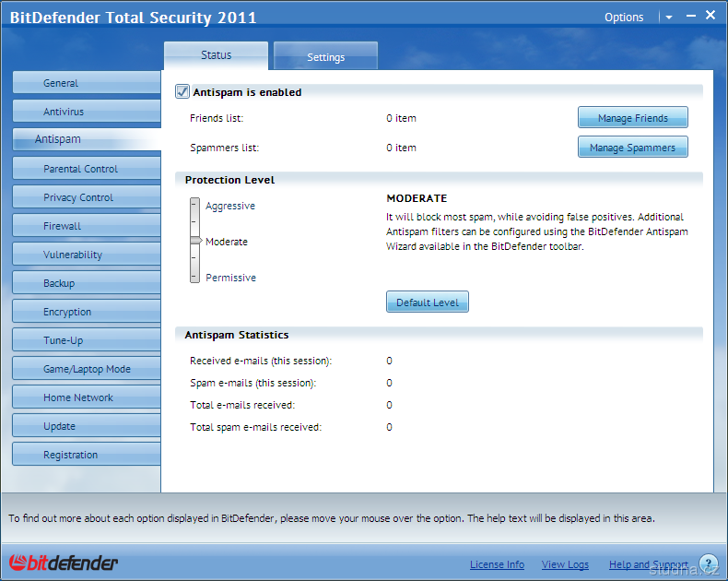The width and height of the screenshot is (728, 581).
Task: Click the Friends list item count
Action: click(x=401, y=118)
